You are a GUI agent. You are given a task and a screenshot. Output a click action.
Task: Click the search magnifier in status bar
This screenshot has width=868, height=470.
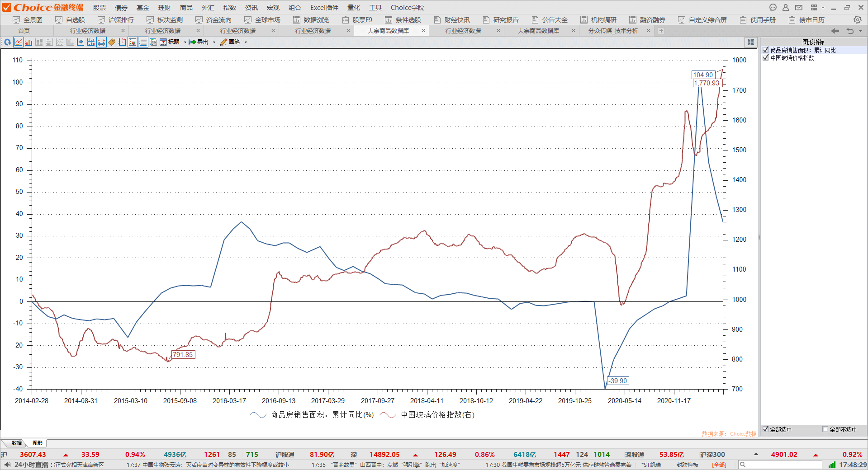tap(743, 465)
